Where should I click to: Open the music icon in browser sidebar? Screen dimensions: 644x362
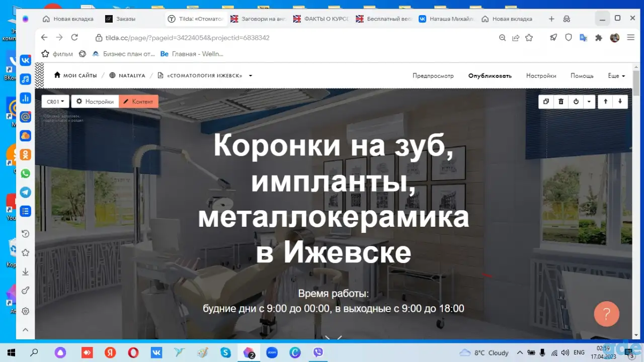[25, 79]
